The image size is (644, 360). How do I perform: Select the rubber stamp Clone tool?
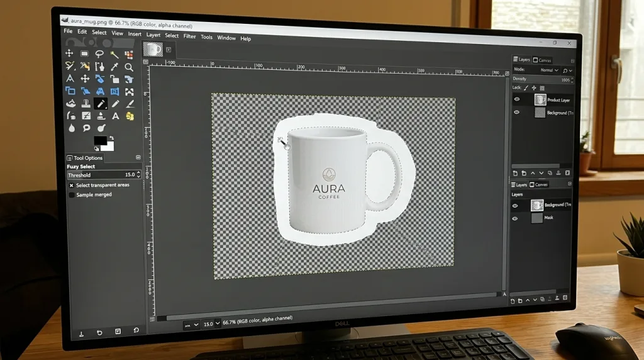(86, 104)
